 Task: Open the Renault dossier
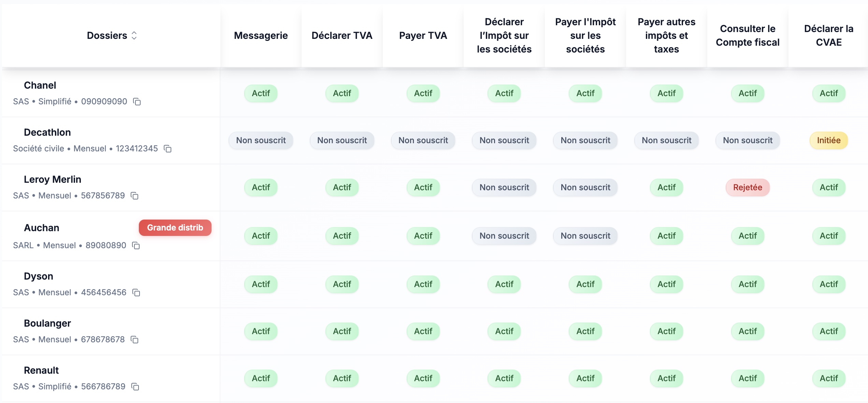click(x=41, y=370)
